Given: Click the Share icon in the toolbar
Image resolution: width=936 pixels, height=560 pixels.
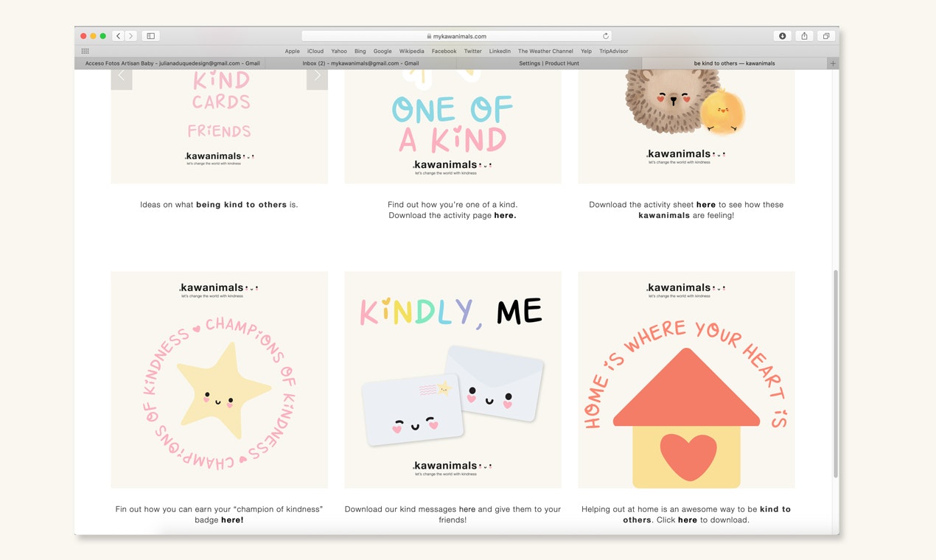Looking at the screenshot, I should [803, 35].
